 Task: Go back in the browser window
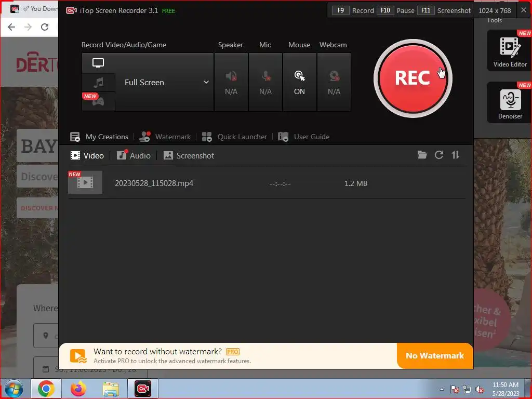coord(11,27)
